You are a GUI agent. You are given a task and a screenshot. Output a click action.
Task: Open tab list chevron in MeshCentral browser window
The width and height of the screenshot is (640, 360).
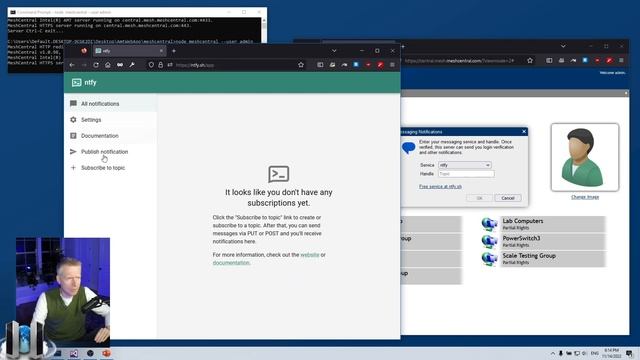click(x=563, y=47)
